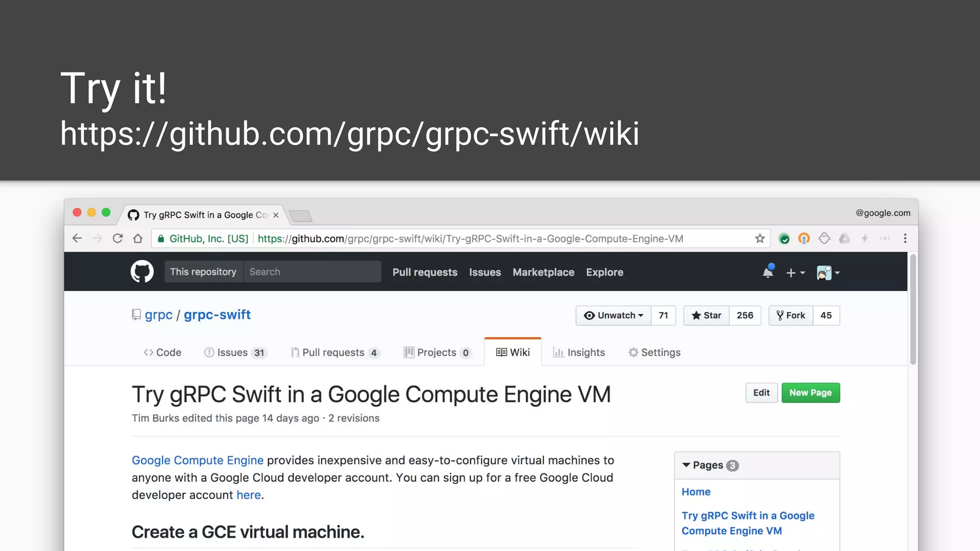Image resolution: width=980 pixels, height=551 pixels.
Task: Click the browser back arrow
Action: tap(77, 238)
